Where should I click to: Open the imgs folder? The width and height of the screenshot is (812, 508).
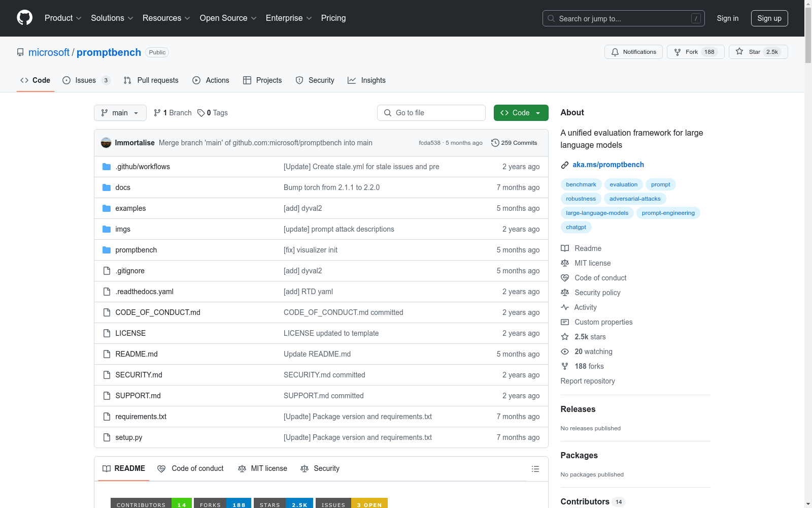point(123,229)
